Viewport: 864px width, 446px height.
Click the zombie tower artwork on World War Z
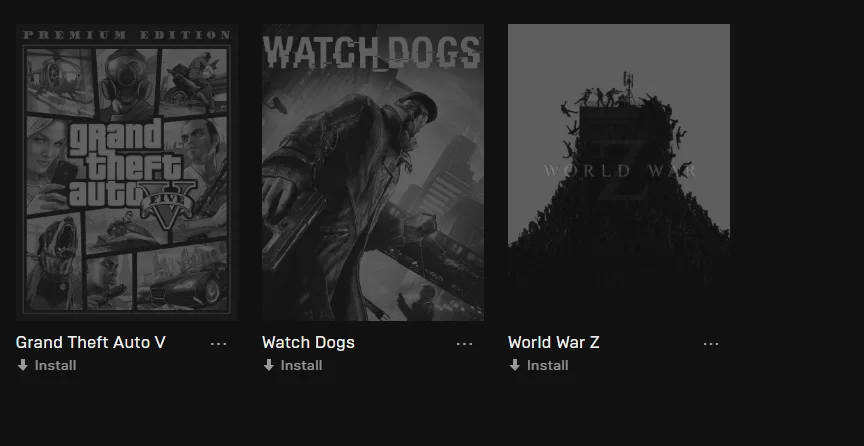[x=619, y=187]
